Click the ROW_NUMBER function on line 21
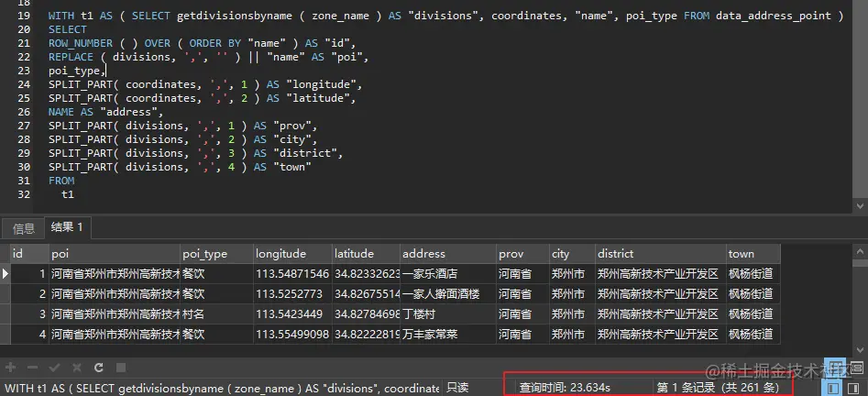868x396 pixels. click(x=81, y=43)
